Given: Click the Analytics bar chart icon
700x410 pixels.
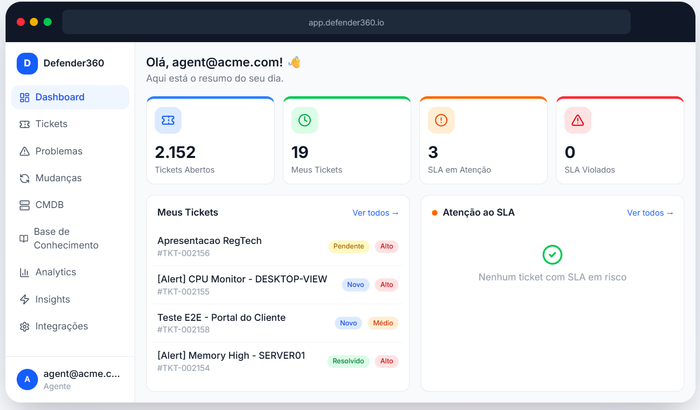Looking at the screenshot, I should 25,272.
